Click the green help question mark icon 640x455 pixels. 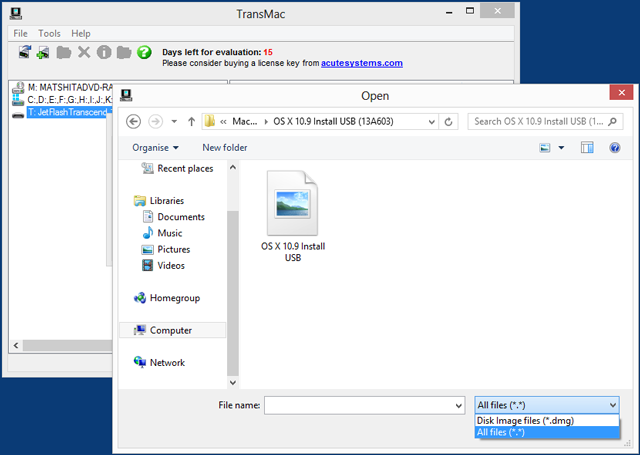[x=144, y=52]
